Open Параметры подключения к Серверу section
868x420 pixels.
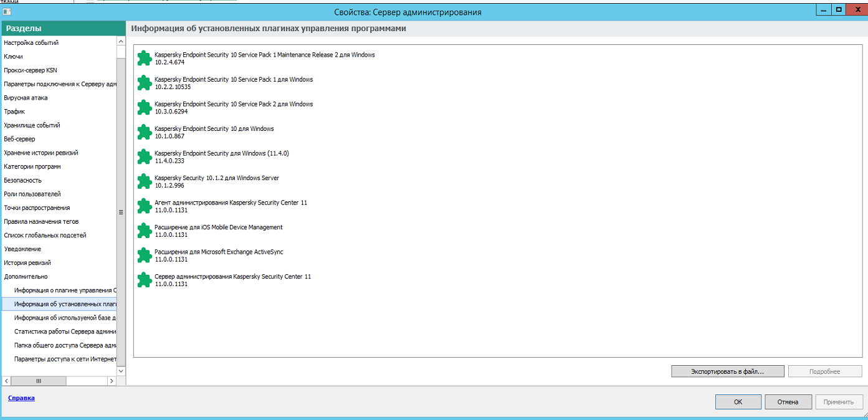[x=59, y=84]
